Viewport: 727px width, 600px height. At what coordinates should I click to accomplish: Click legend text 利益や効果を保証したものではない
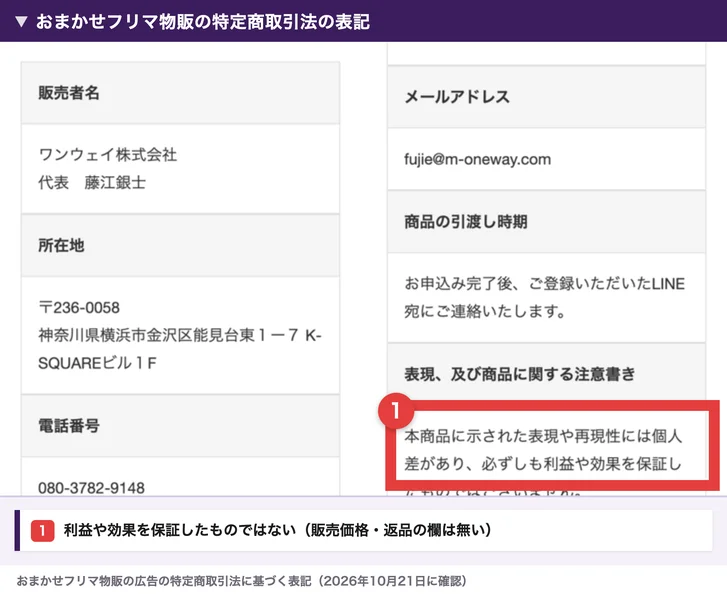pyautogui.click(x=179, y=530)
